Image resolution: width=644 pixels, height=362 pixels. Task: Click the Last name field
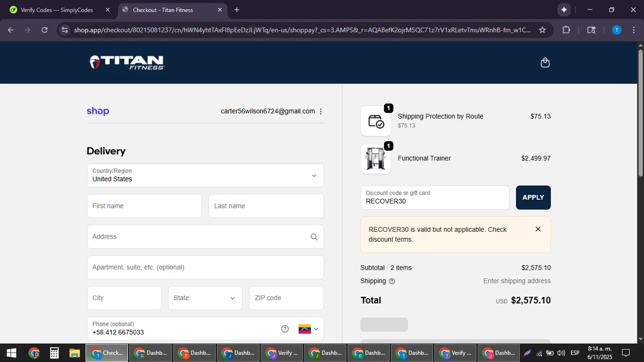coord(266,206)
